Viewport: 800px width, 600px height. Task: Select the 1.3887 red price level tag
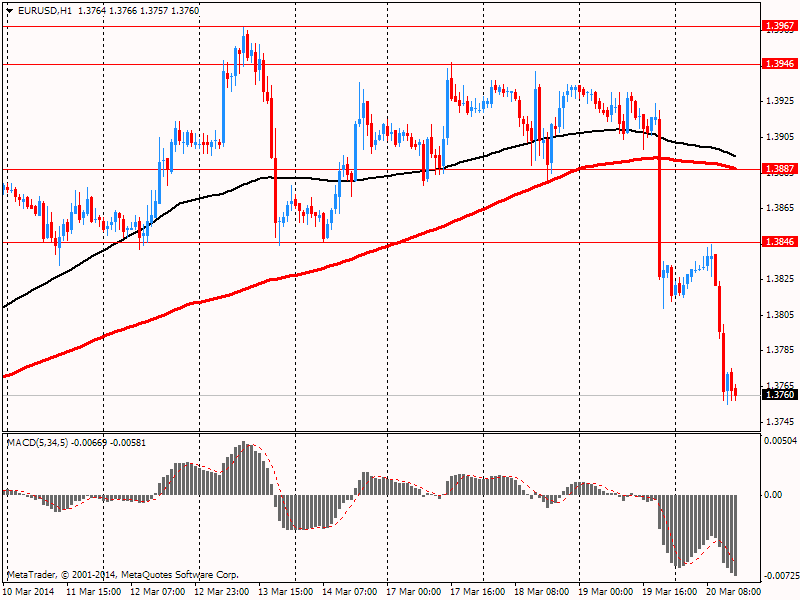pyautogui.click(x=779, y=168)
